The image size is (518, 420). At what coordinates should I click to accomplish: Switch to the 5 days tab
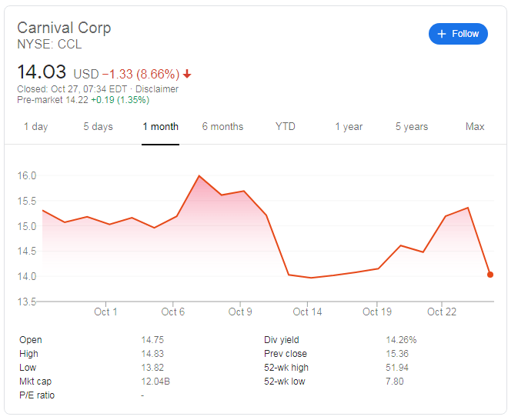point(98,127)
